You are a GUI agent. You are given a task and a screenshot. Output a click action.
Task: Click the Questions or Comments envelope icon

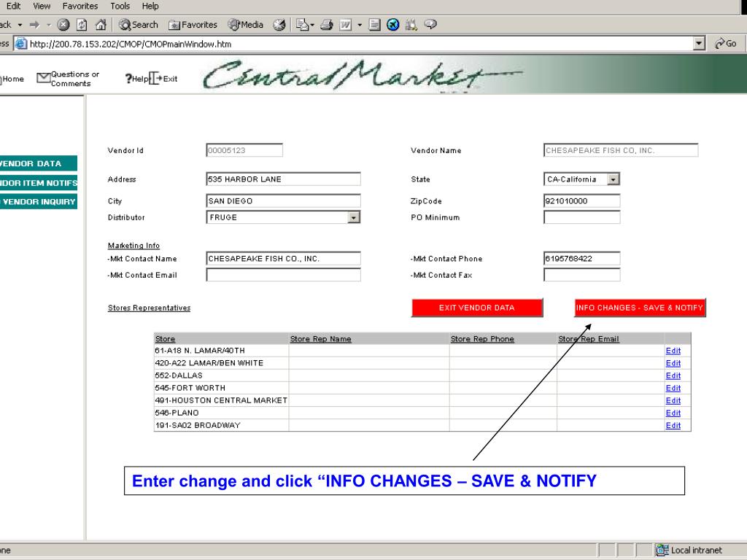(x=43, y=77)
